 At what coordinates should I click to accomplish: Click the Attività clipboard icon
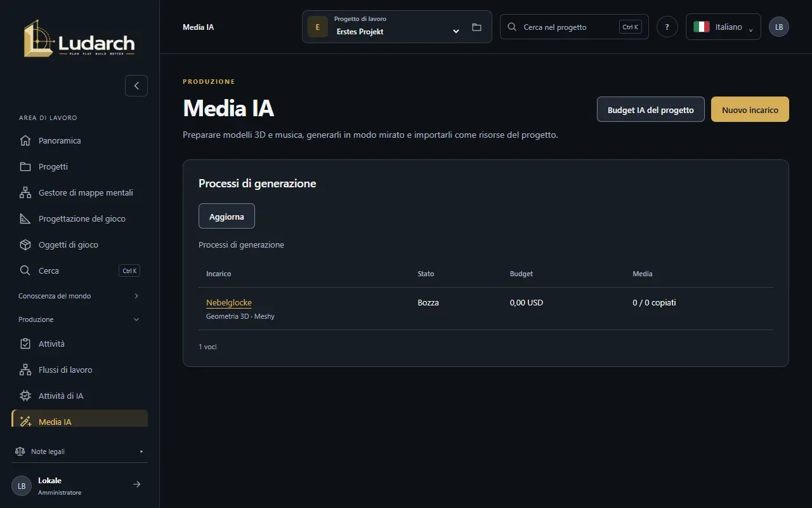25,344
